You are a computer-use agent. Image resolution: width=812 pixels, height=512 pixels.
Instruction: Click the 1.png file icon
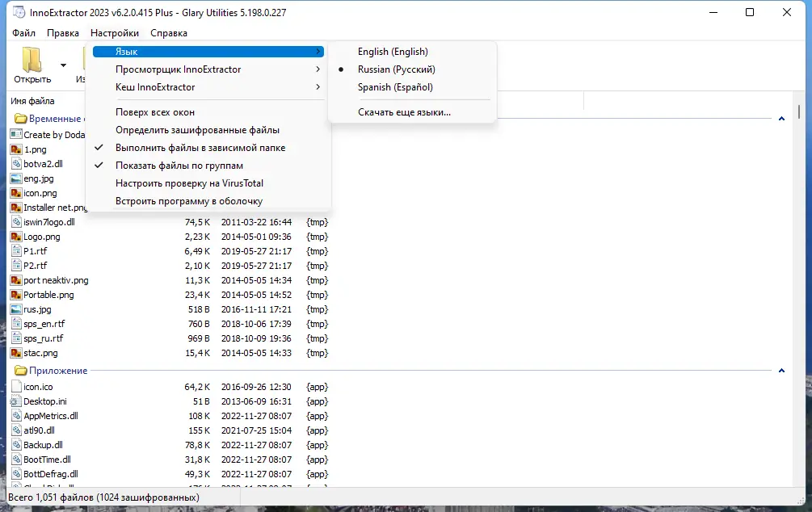[x=16, y=149]
